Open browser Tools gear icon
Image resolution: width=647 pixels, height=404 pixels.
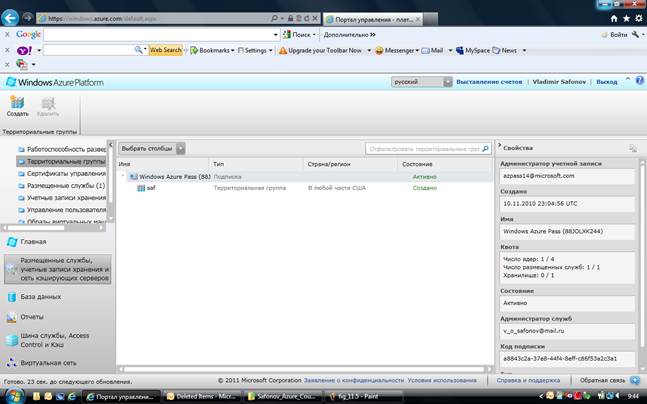tap(639, 19)
